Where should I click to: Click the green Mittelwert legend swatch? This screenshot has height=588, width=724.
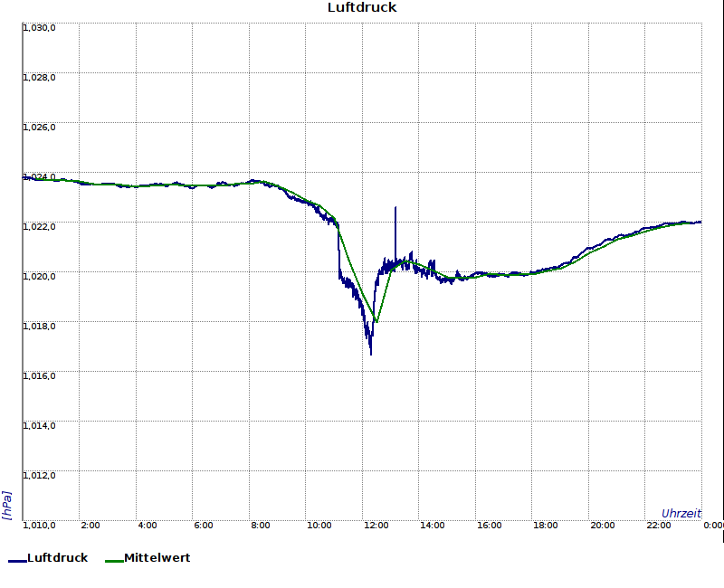pyautogui.click(x=115, y=561)
